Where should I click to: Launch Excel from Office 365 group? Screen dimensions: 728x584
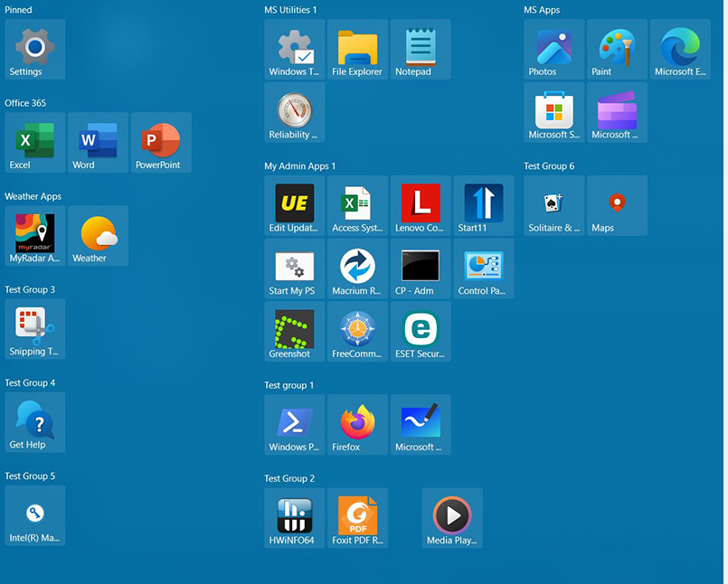35,143
